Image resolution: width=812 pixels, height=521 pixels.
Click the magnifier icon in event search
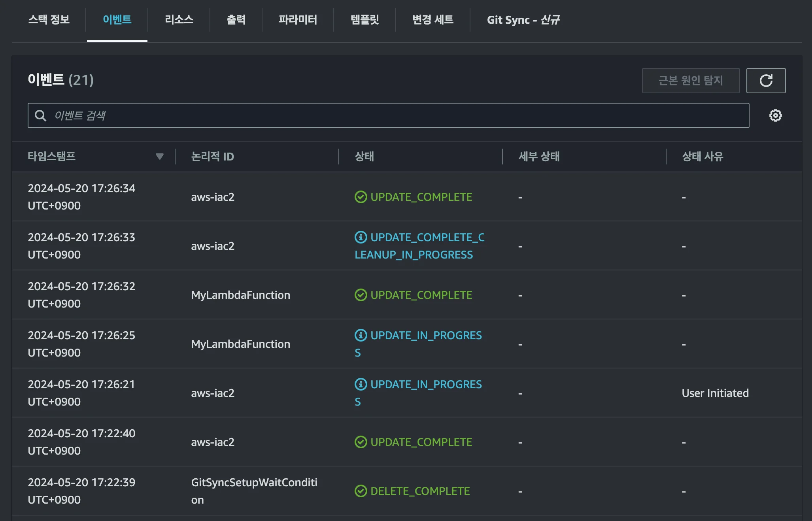[x=42, y=115]
